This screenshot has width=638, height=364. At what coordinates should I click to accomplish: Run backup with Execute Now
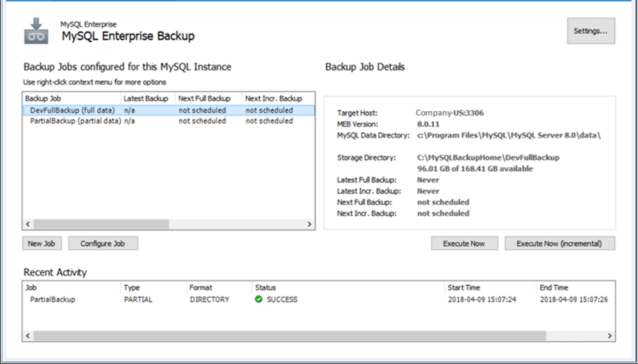pos(464,244)
